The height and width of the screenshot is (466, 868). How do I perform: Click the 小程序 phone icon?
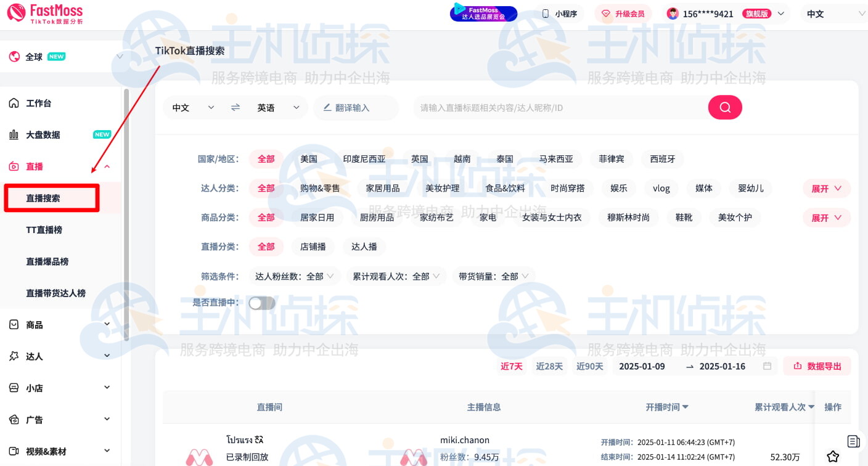coord(544,13)
